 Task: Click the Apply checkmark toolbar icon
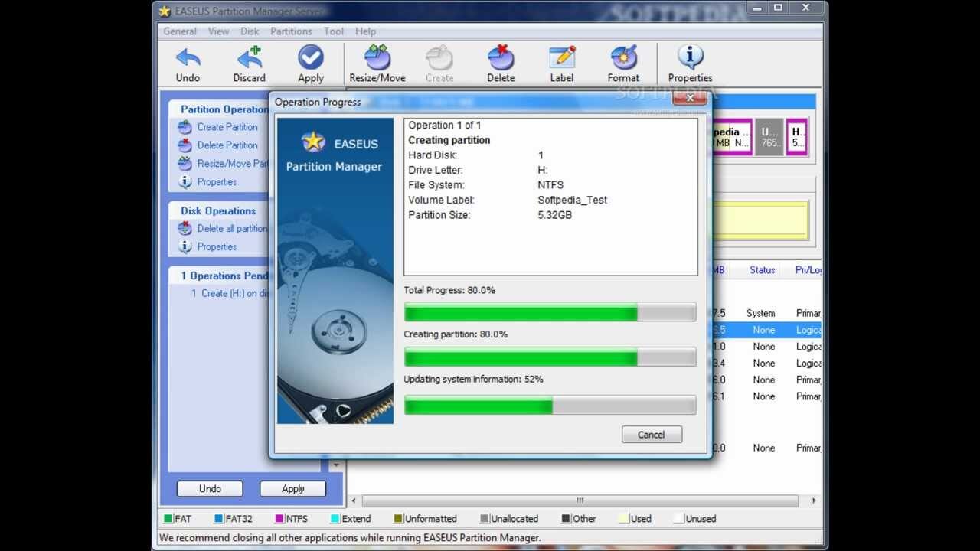pos(311,57)
